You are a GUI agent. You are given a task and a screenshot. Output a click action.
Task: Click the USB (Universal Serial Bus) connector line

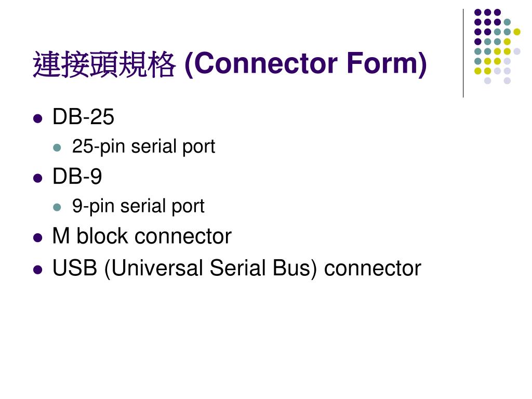[x=236, y=269]
